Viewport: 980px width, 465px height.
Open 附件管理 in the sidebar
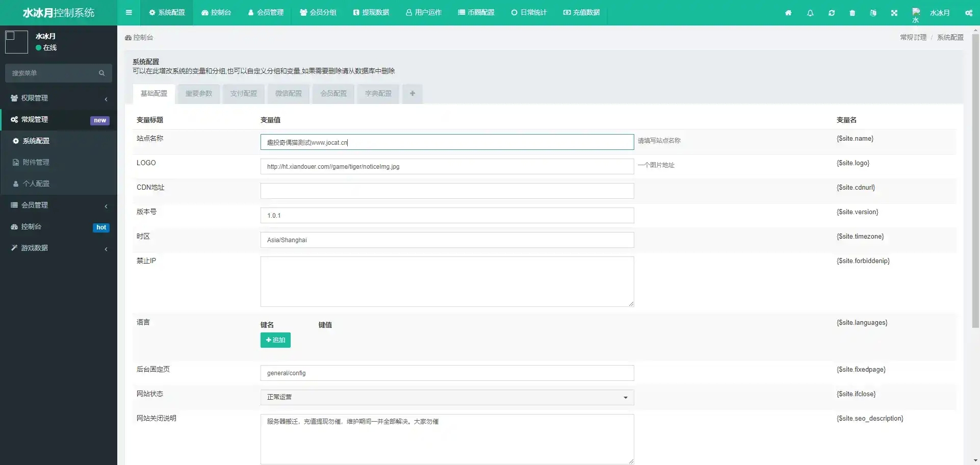[36, 162]
